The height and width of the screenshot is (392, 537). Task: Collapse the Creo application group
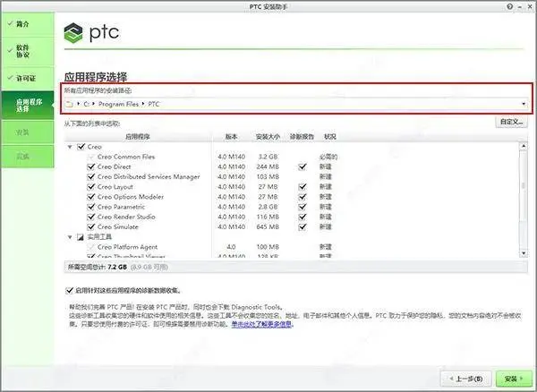tap(70, 147)
